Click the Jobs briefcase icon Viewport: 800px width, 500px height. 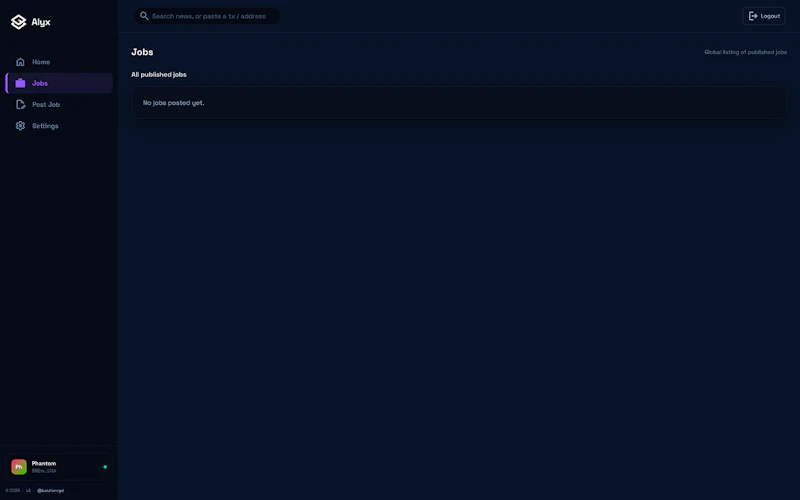coord(20,83)
